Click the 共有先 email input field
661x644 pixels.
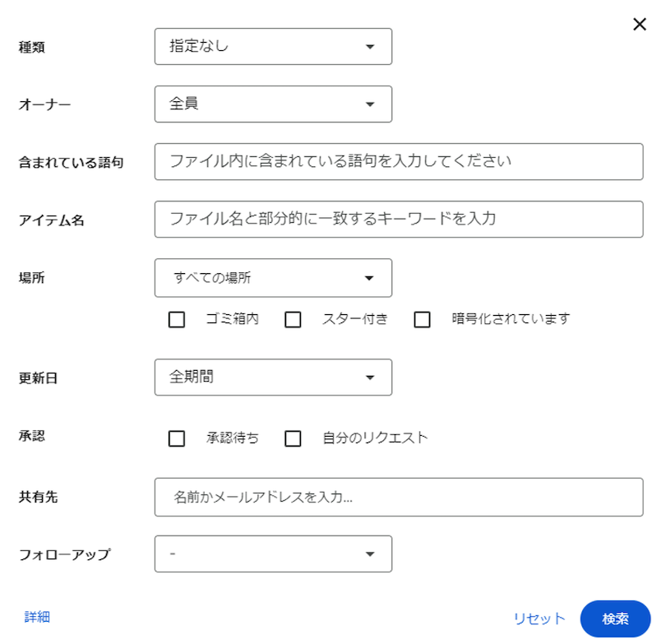coord(399,496)
